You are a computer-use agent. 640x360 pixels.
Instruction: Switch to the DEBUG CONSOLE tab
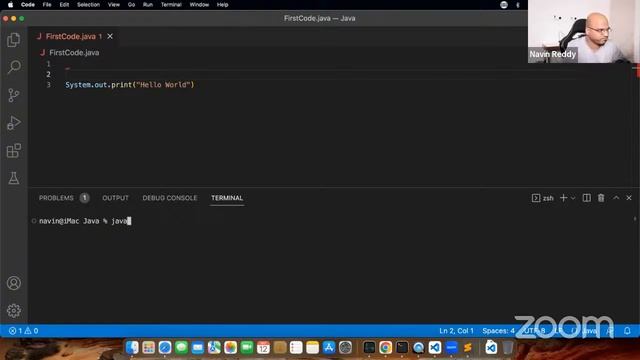tap(170, 198)
